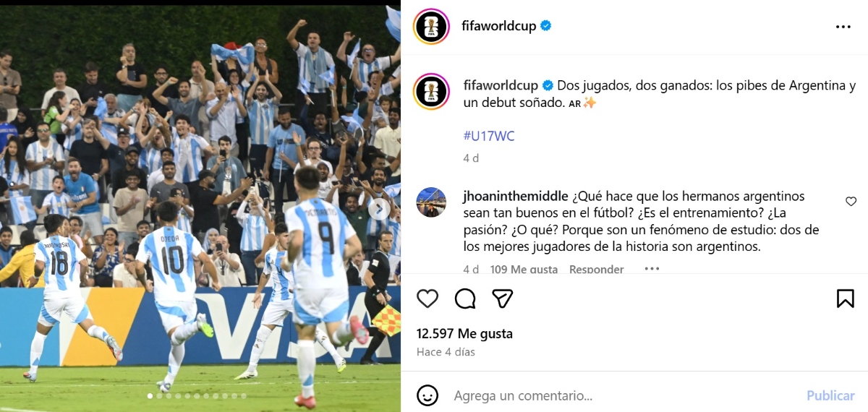Like jhoaninthemiddle's comment with small heart
This screenshot has width=868, height=412.
(851, 202)
